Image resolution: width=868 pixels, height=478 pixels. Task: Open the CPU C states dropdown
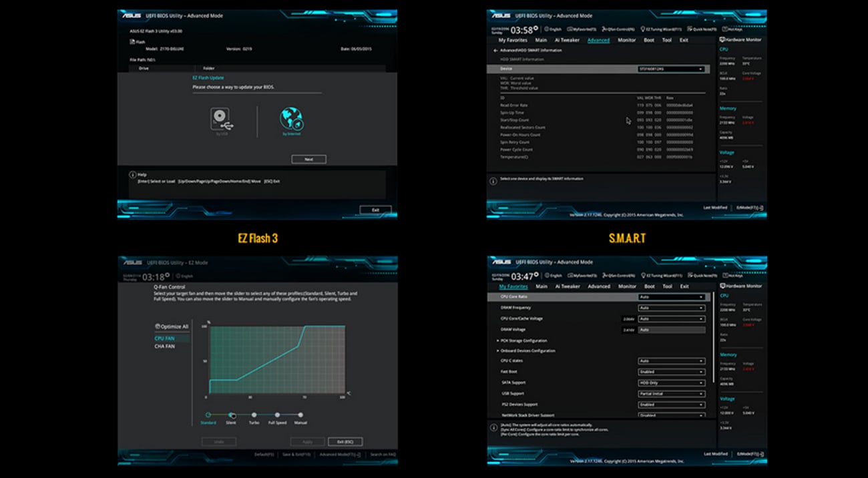(672, 361)
